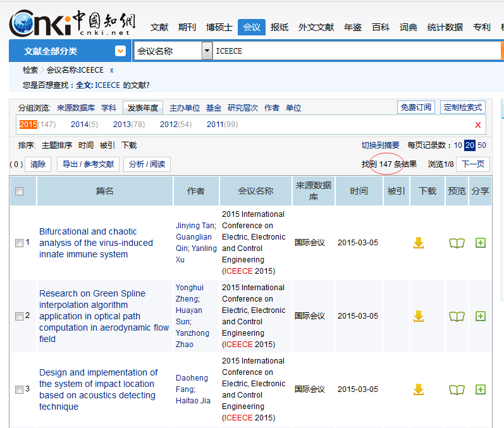Check the box for result row 3
Image resolution: width=504 pixels, height=428 pixels.
click(x=19, y=389)
